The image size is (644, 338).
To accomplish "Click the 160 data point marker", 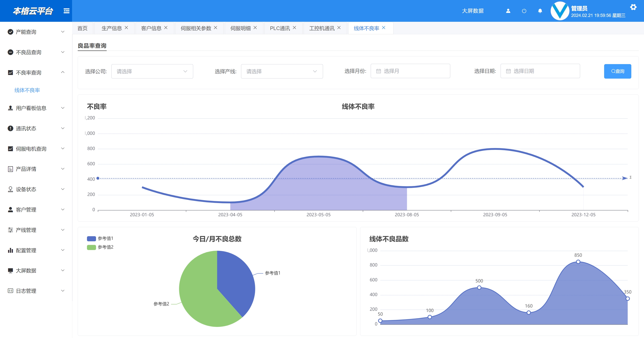I will click(528, 312).
